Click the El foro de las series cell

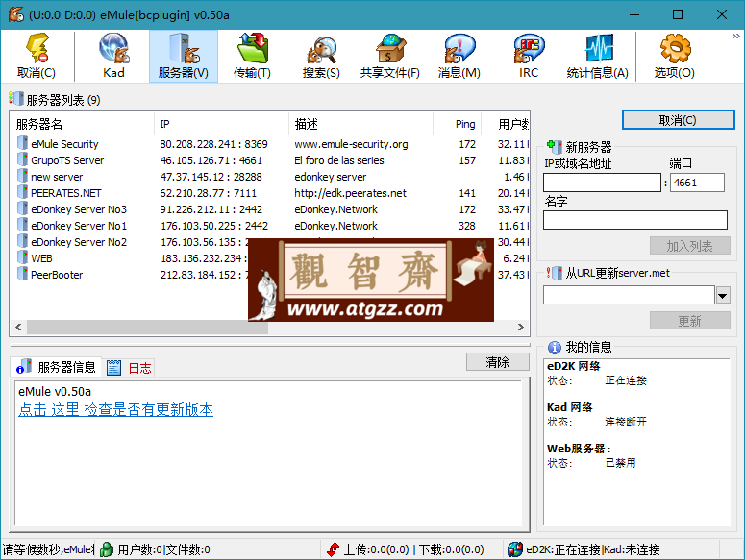pyautogui.click(x=339, y=160)
